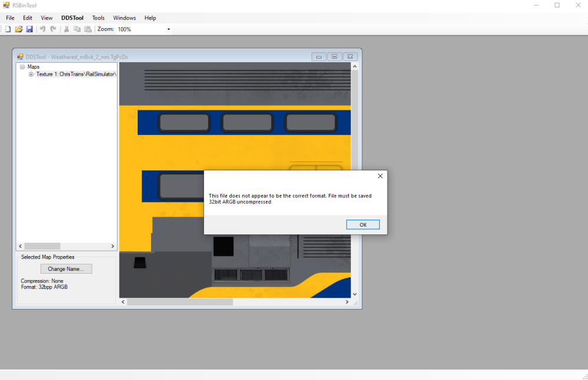Viewport: 588px width, 380px height.
Task: Click the tree panel scroll left arrow
Action: tap(20, 246)
